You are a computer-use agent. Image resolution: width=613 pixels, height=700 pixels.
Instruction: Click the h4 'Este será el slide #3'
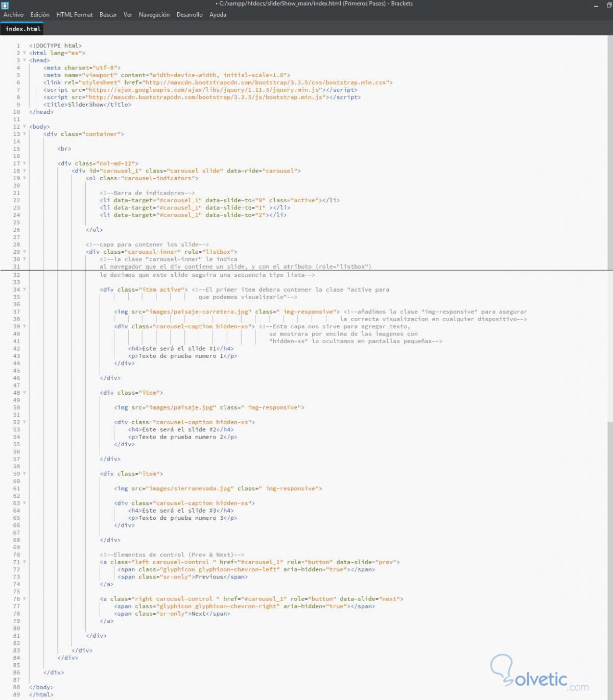pyautogui.click(x=181, y=511)
